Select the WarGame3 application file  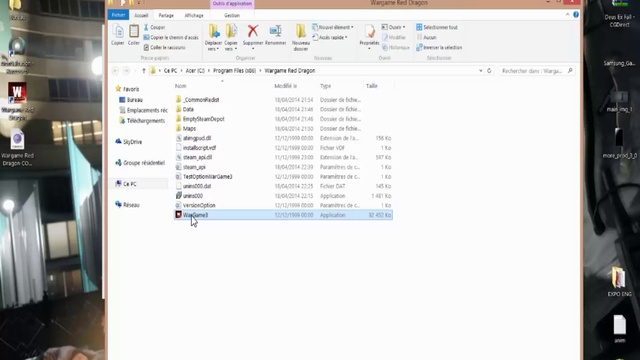pos(283,215)
